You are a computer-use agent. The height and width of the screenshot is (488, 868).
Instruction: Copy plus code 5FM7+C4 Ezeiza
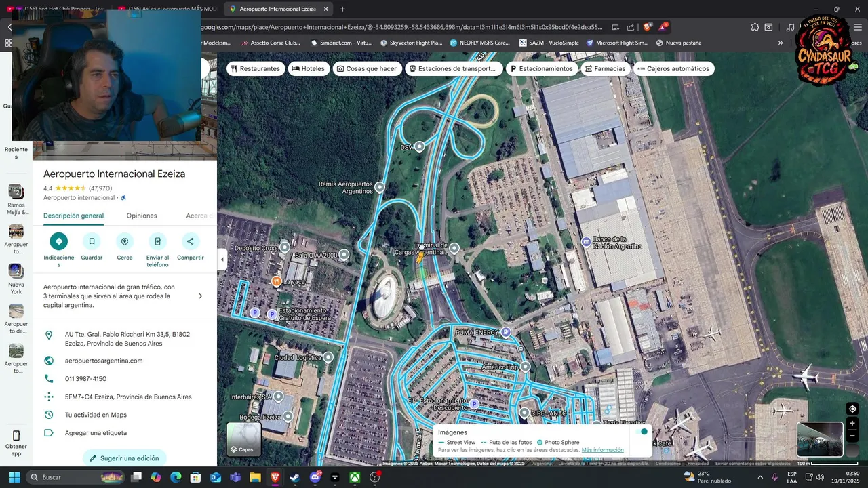point(128,396)
